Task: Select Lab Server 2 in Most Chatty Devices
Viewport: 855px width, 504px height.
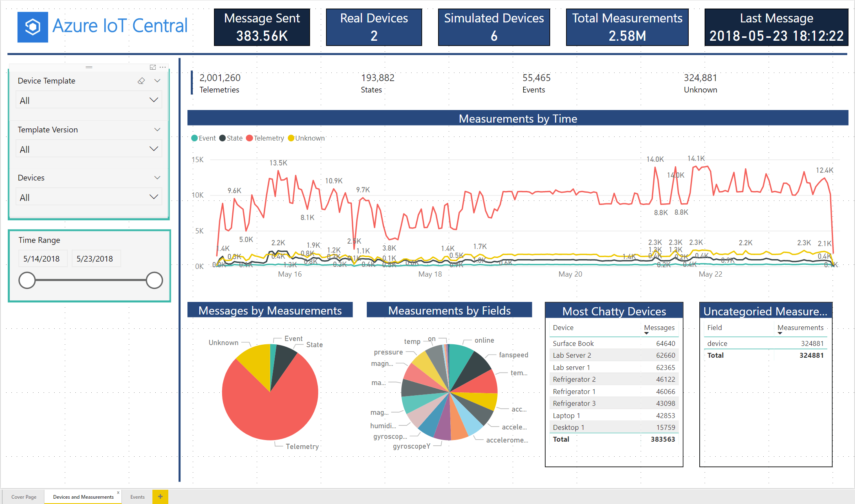Action: (572, 355)
